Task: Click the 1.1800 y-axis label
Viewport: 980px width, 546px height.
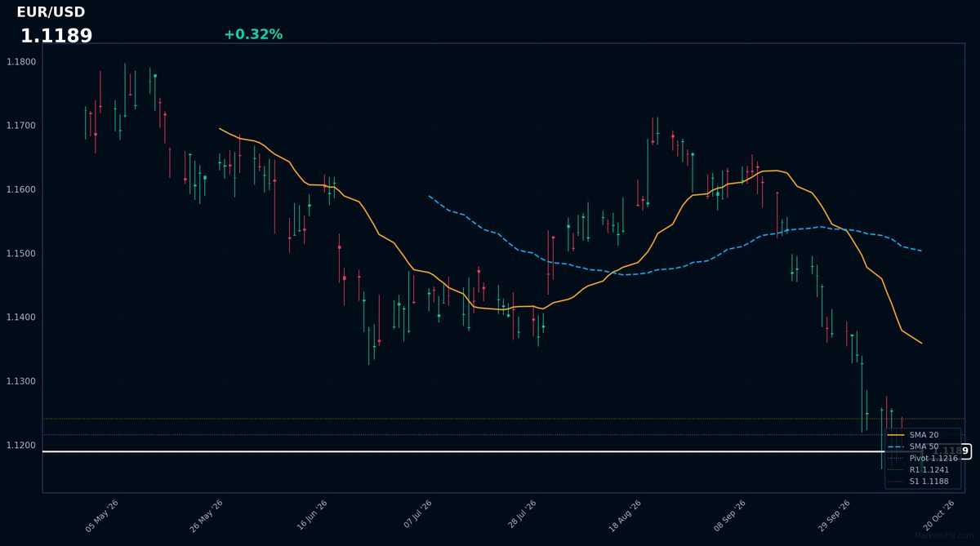Action: point(20,62)
